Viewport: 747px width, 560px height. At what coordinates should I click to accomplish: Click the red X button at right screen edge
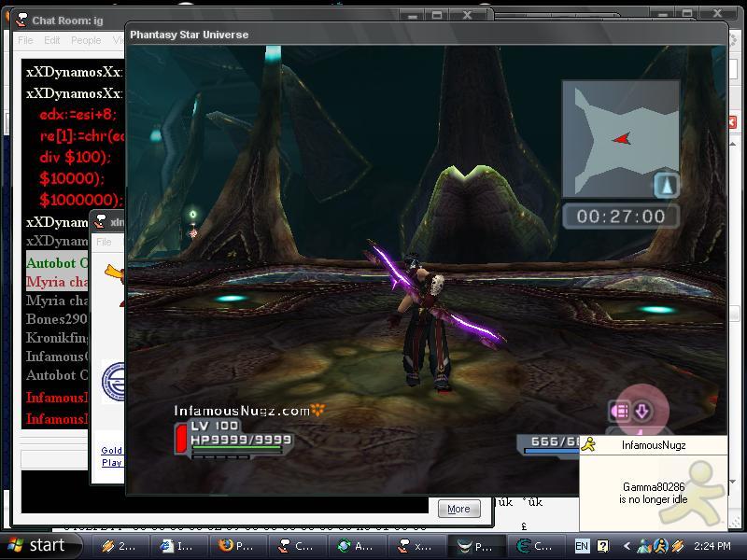(732, 122)
